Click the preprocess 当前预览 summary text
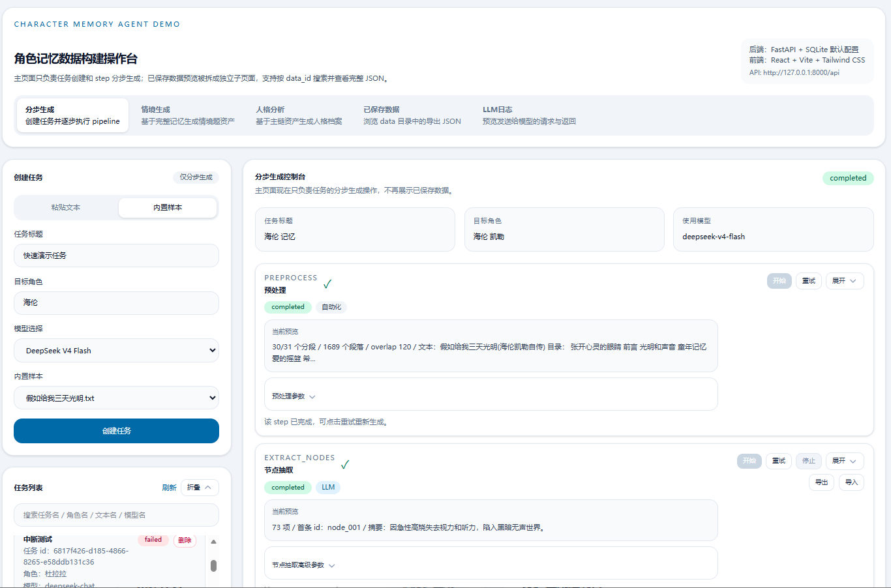The height and width of the screenshot is (588, 891). pos(491,352)
